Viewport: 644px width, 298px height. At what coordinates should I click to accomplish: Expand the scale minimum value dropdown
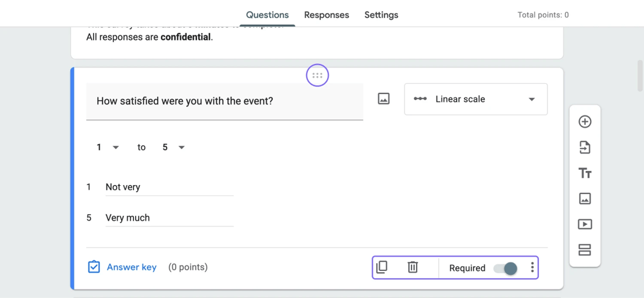click(108, 147)
